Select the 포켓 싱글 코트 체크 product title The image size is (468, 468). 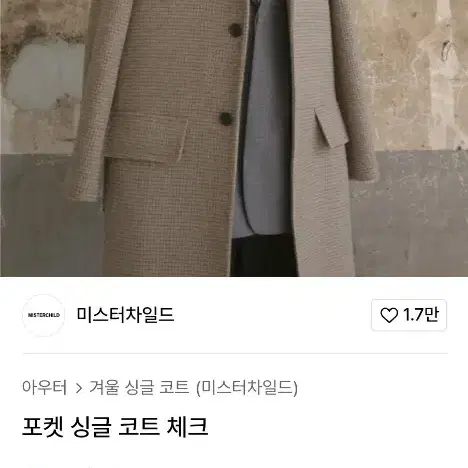pyautogui.click(x=115, y=427)
